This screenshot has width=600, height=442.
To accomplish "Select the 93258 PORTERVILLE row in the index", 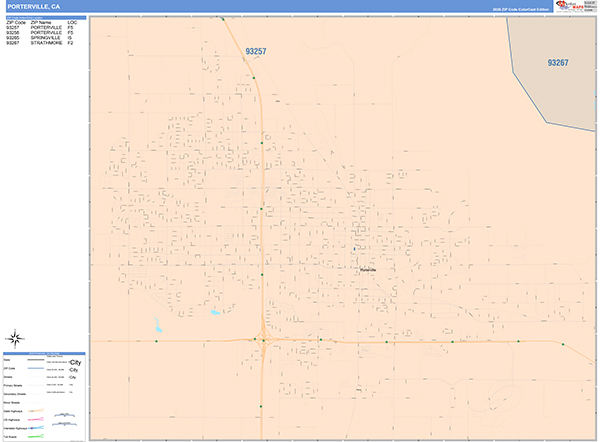I will [40, 33].
